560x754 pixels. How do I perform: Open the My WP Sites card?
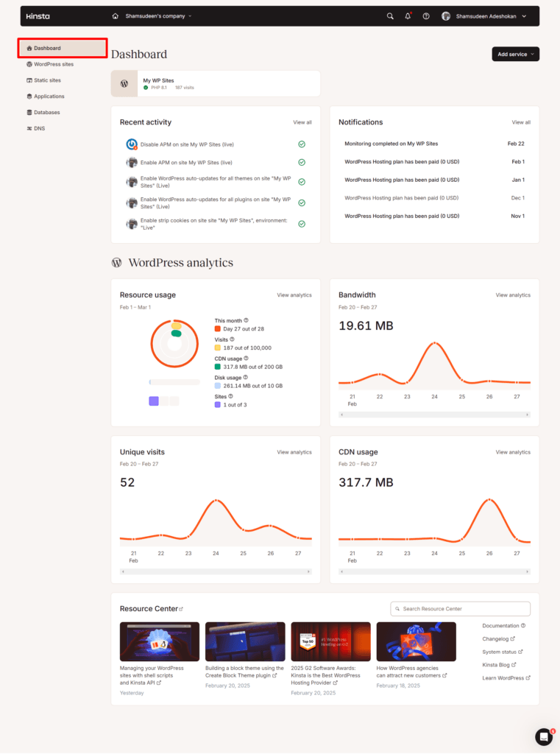click(x=216, y=84)
